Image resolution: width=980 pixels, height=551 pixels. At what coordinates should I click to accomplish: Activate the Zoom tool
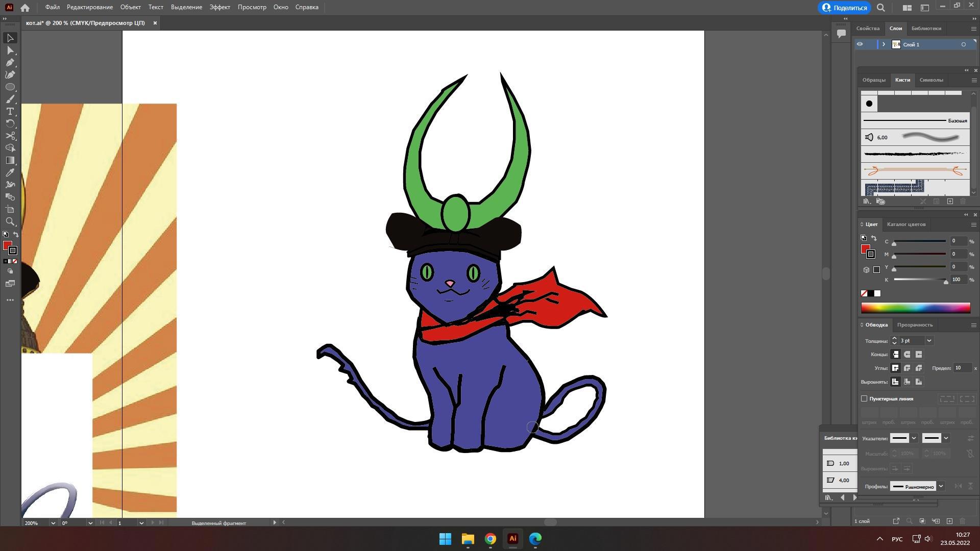click(x=10, y=222)
